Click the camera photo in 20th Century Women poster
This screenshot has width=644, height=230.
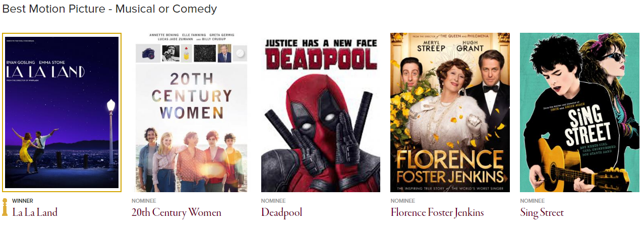point(149,53)
